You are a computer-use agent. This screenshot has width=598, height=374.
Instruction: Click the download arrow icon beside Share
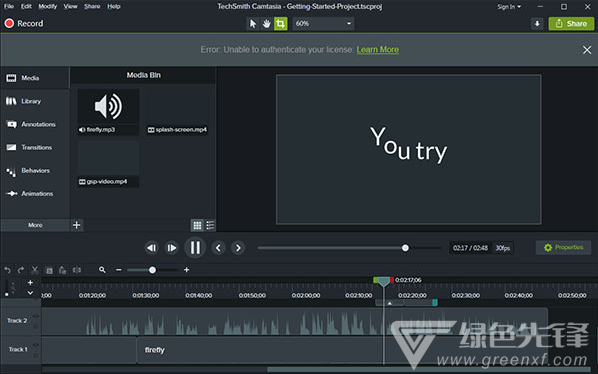[x=537, y=24]
